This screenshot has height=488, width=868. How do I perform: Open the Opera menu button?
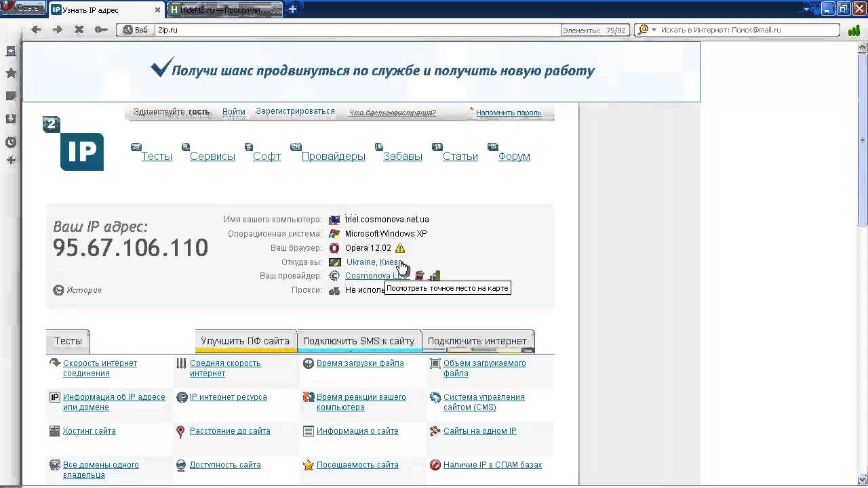pos(22,9)
